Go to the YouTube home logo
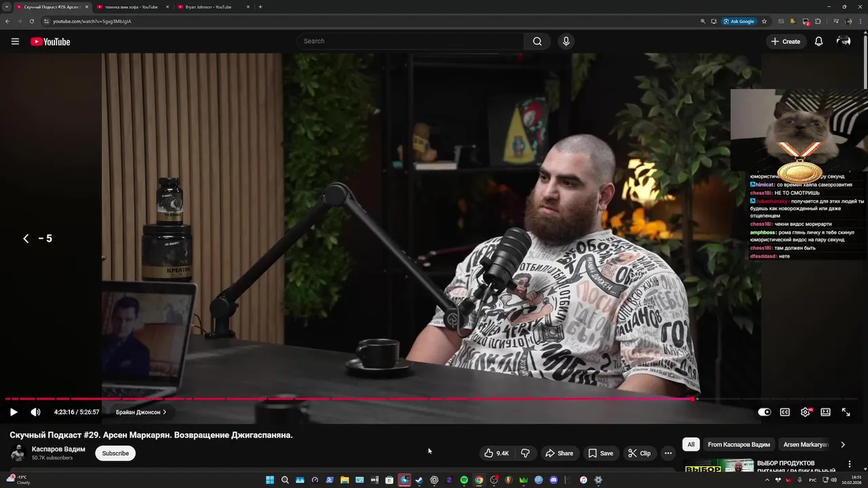 [x=50, y=41]
